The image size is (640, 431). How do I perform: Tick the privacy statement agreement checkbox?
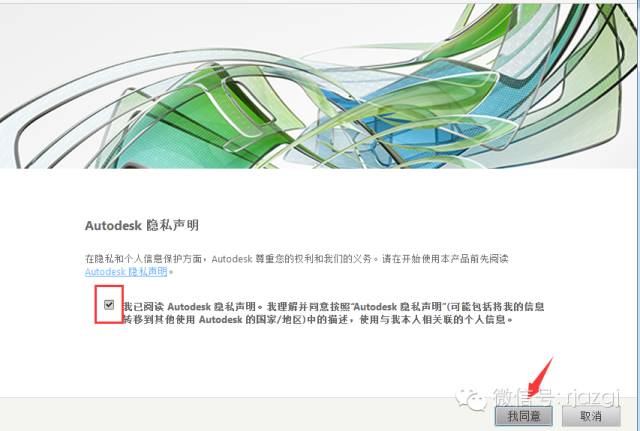pyautogui.click(x=109, y=304)
